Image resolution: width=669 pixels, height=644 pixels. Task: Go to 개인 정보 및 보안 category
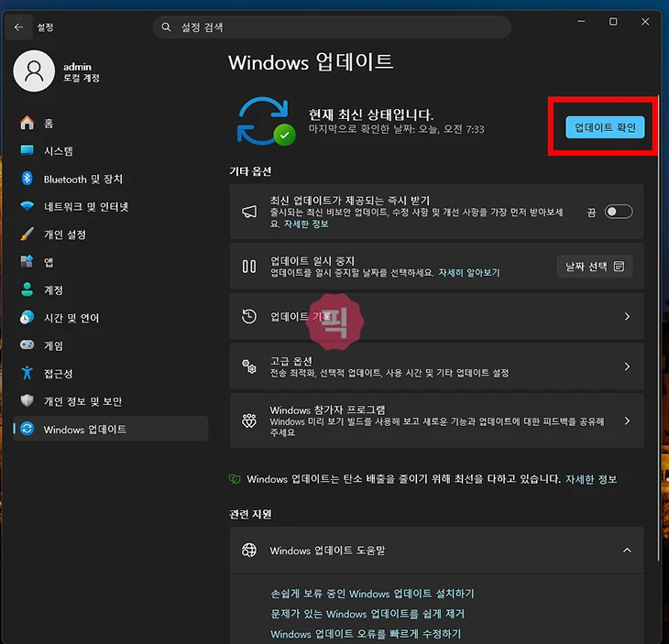pyautogui.click(x=111, y=401)
